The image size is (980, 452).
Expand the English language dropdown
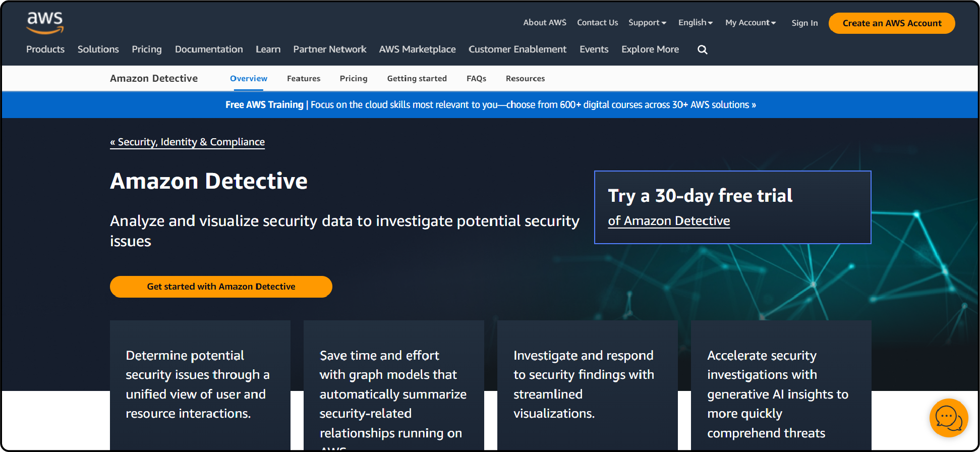click(x=695, y=23)
